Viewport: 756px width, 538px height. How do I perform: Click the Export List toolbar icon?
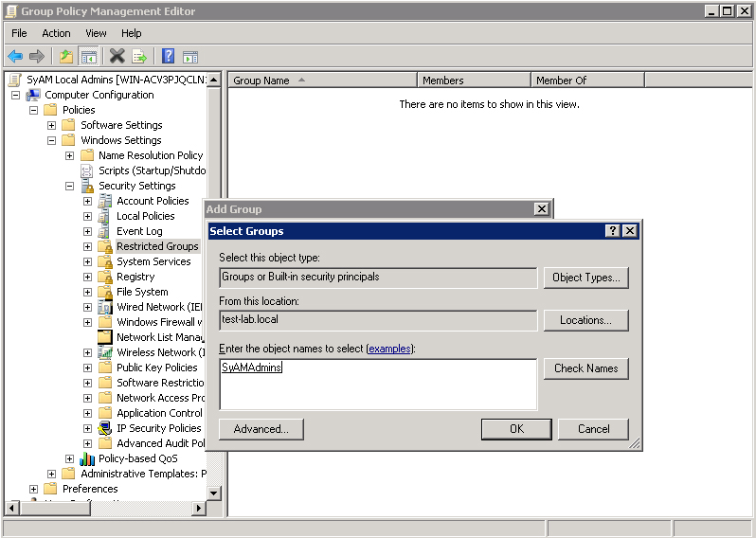[139, 57]
